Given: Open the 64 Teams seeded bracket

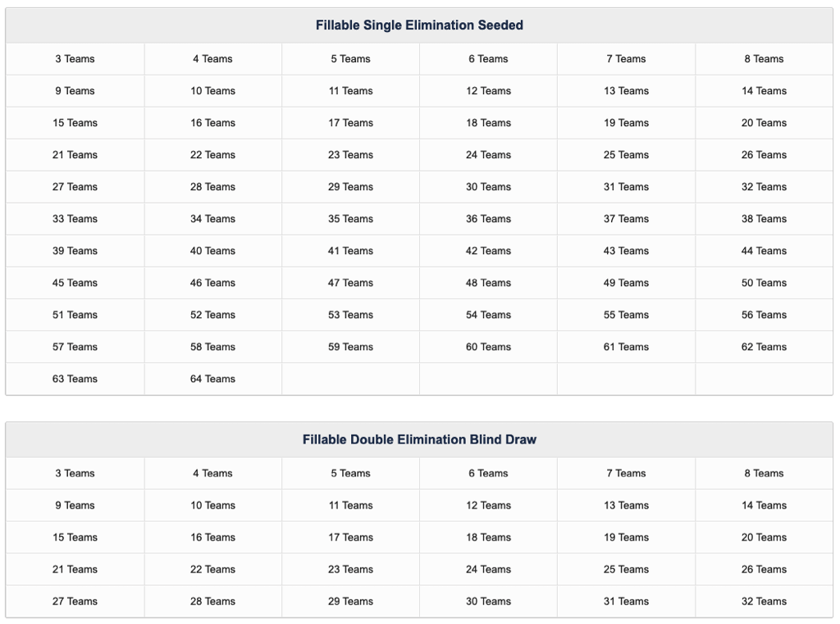Looking at the screenshot, I should point(212,379).
